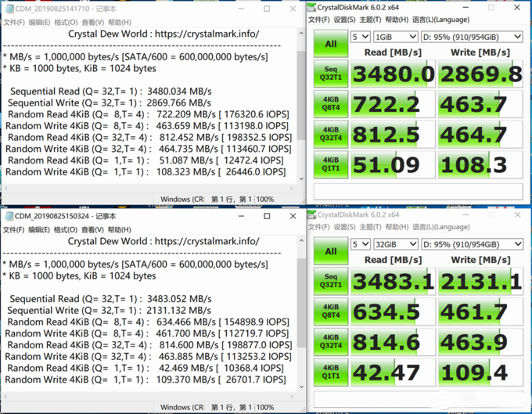This screenshot has width=532, height=414.
Task: Click vertical scrollbar down arrow in upper Notepad
Action: (x=301, y=179)
